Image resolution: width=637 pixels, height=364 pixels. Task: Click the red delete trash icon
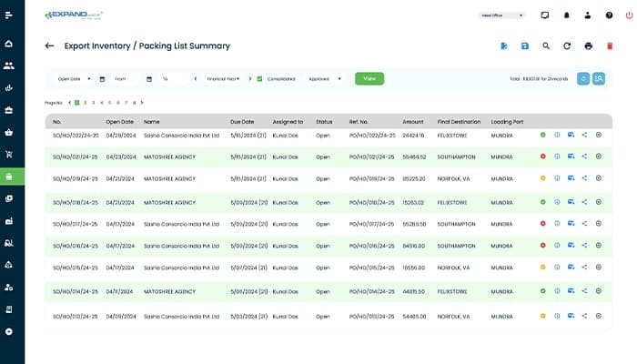click(610, 45)
